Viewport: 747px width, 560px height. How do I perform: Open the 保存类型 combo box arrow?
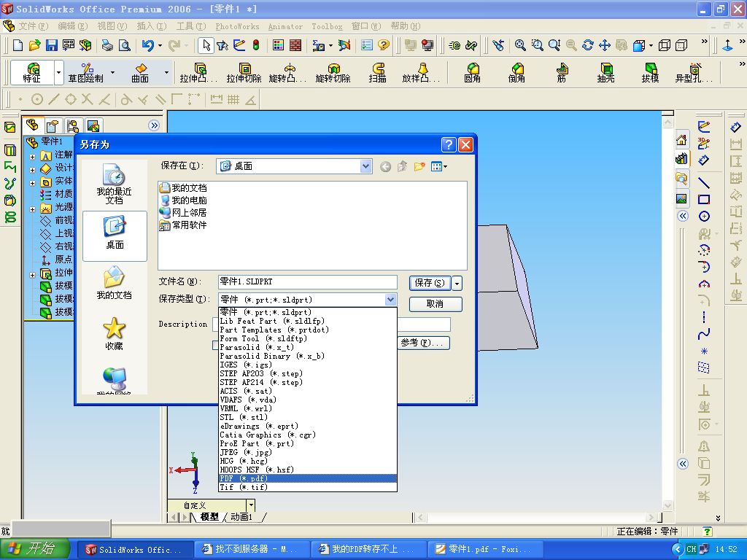tap(391, 300)
